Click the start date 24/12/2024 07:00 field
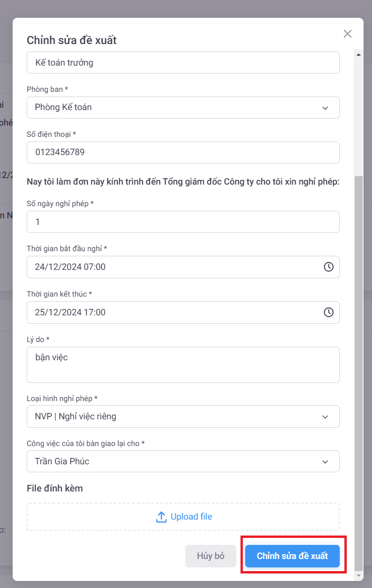The image size is (372, 588). coord(173,267)
